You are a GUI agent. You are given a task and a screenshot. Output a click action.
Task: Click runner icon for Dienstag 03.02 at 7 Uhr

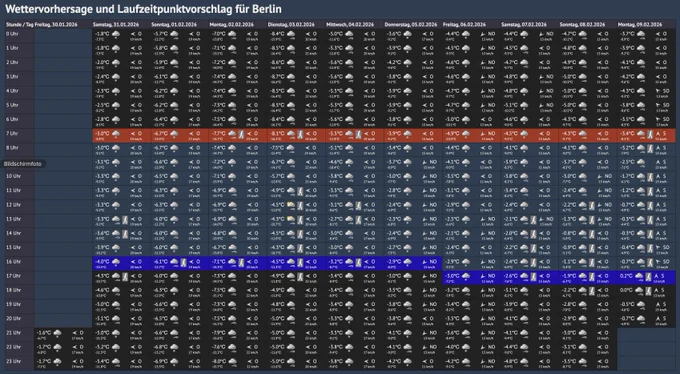click(300, 135)
